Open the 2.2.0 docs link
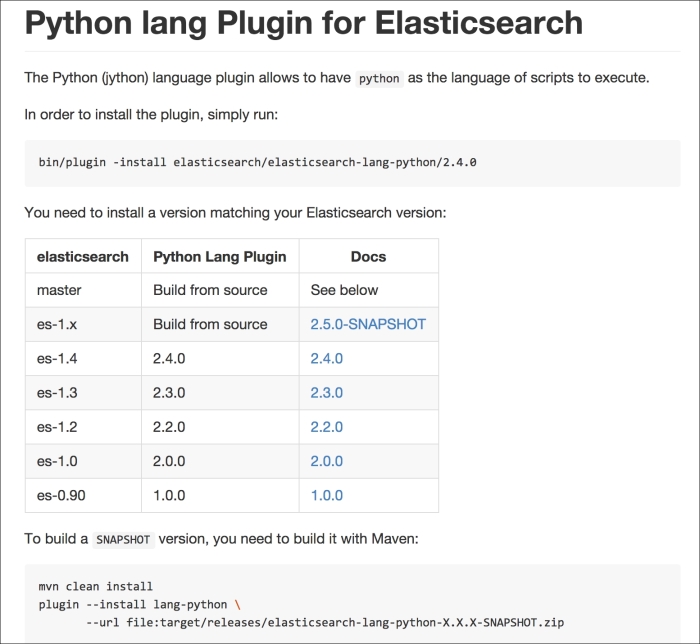The height and width of the screenshot is (644, 700). [x=326, y=427]
